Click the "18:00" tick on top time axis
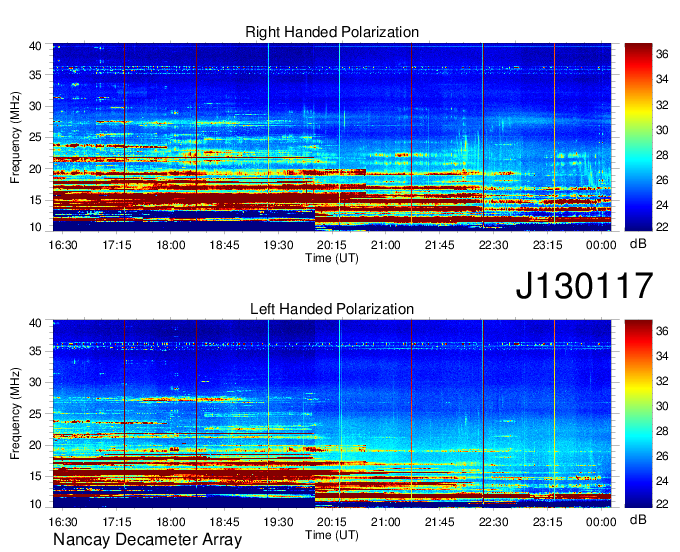This screenshot has width=680, height=552. click(x=170, y=245)
